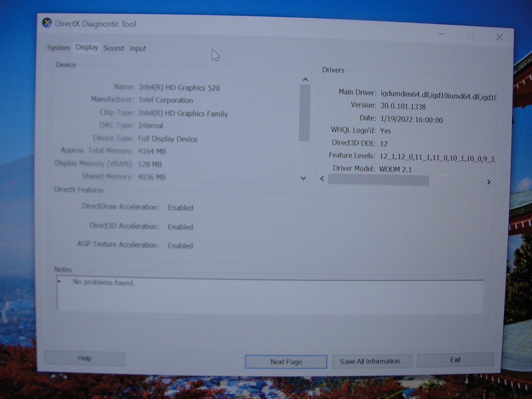The width and height of the screenshot is (532, 399).
Task: Click DirectDraw Acceleration 'Enabled' value
Action: coord(181,208)
